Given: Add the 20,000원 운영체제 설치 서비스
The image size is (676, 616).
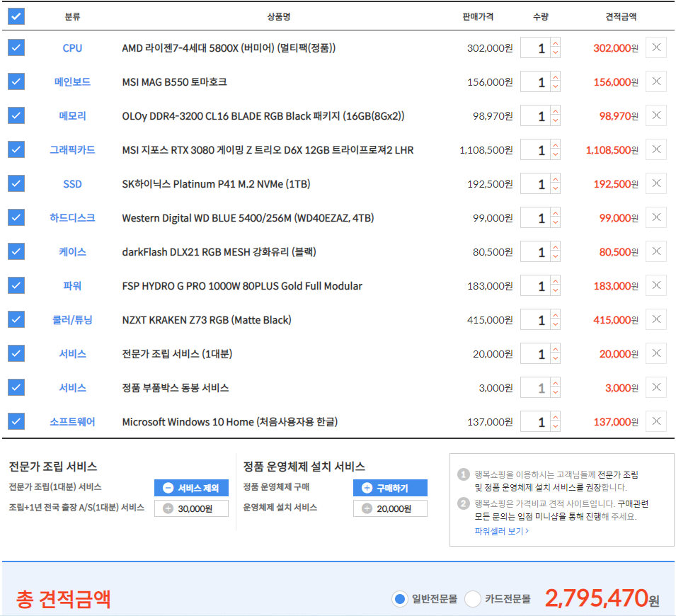Looking at the screenshot, I should click(390, 508).
